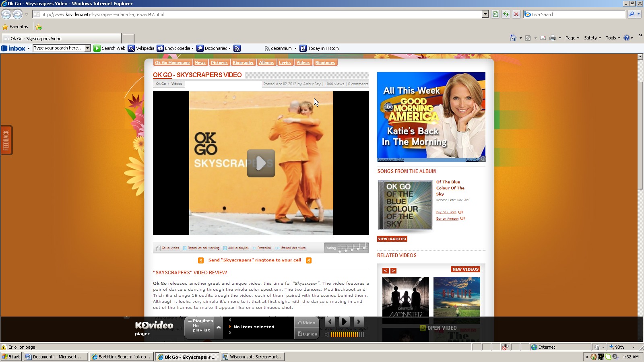Click the Embed this video link

click(x=291, y=248)
